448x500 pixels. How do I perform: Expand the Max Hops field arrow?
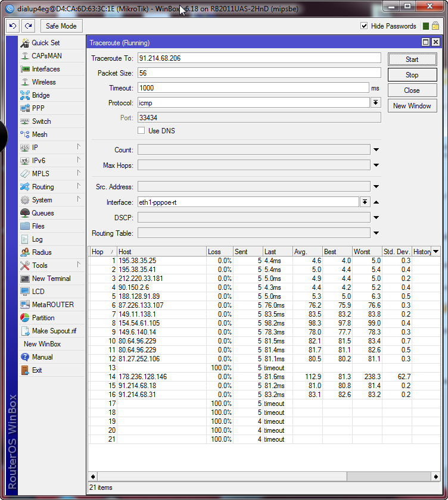(x=377, y=165)
